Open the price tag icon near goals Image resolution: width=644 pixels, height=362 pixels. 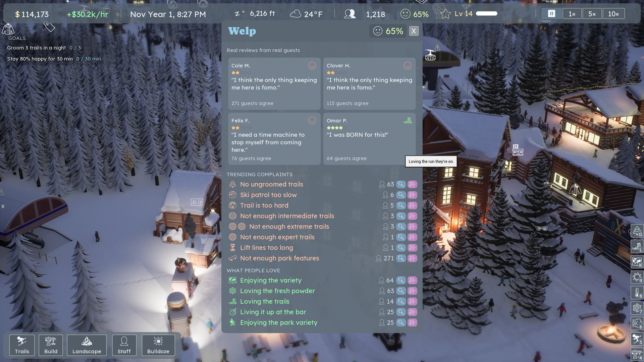pyautogui.click(x=49, y=27)
